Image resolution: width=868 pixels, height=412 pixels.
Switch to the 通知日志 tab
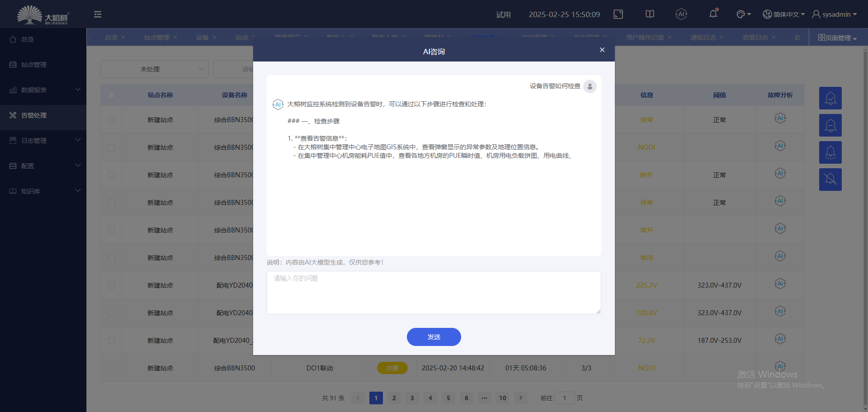[x=703, y=38]
